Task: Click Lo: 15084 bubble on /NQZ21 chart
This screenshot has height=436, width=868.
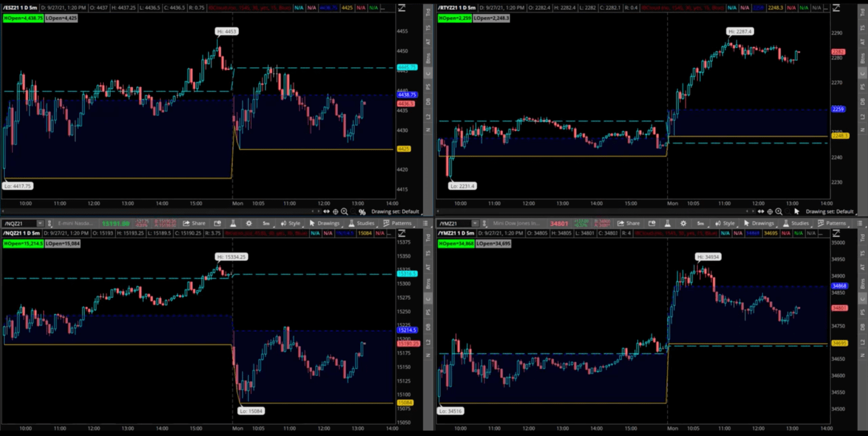Action: 251,411
